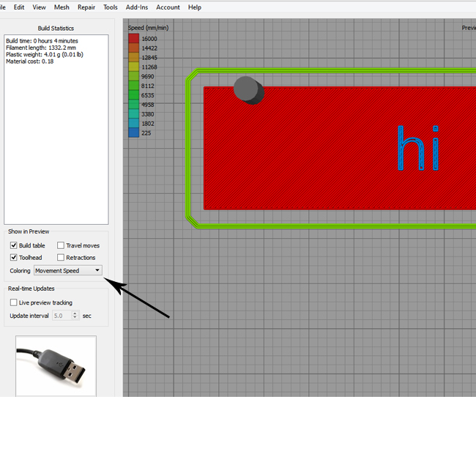This screenshot has width=476, height=476.
Task: Open the Mesh menu
Action: point(62,7)
